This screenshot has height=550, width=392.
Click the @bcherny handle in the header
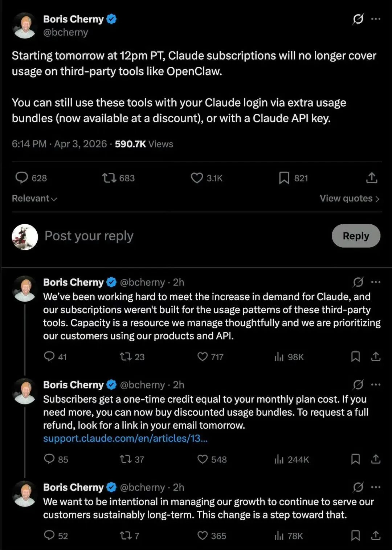tap(66, 32)
